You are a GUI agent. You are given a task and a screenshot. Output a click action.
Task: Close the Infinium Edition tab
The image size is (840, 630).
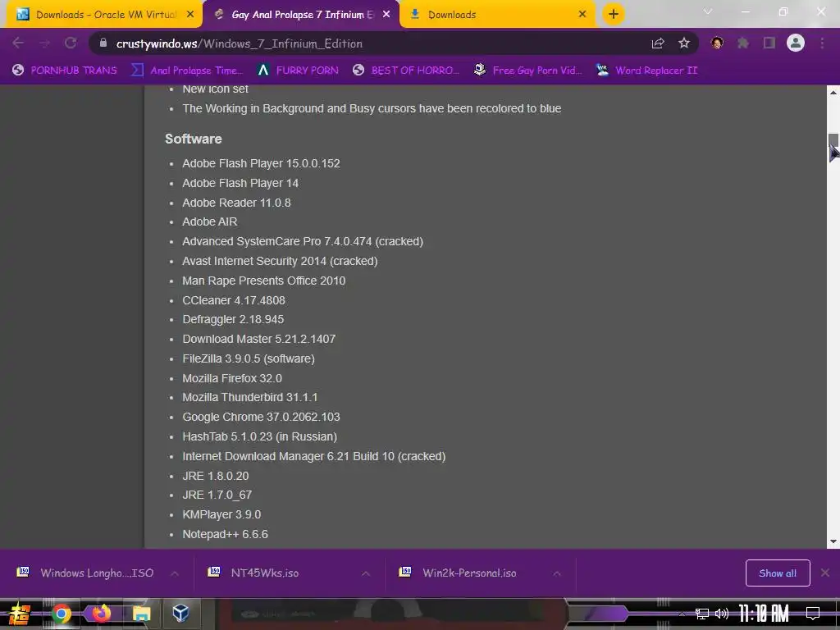(386, 15)
